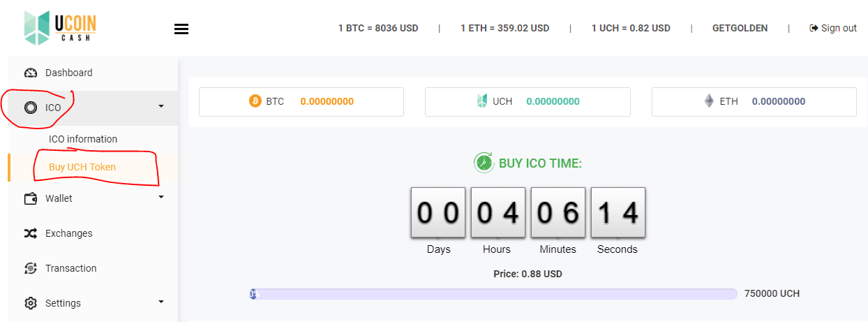
Task: Click the ICO sale progress bar
Action: pyautogui.click(x=493, y=294)
